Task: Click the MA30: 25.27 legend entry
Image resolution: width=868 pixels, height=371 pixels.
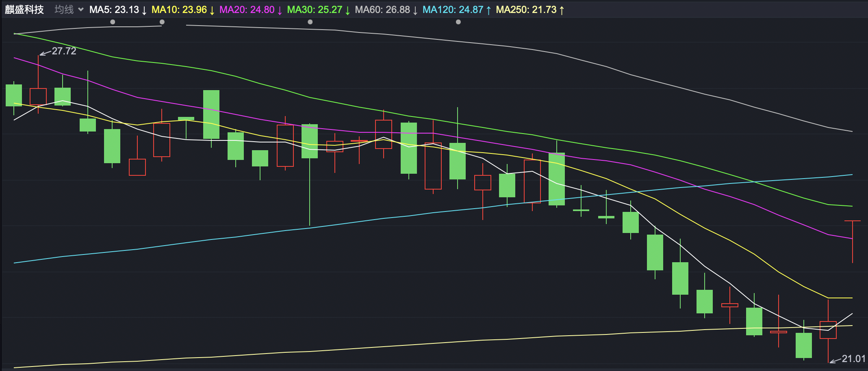Action: pos(319,10)
